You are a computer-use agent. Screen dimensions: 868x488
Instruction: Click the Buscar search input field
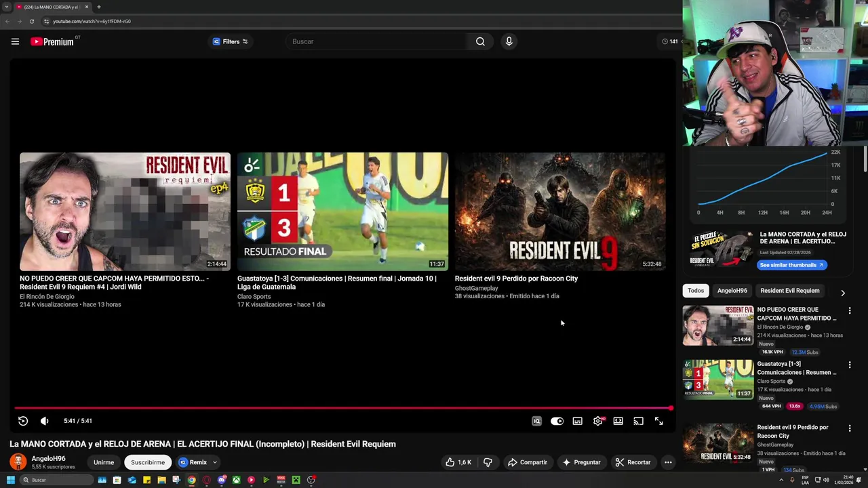(x=376, y=41)
